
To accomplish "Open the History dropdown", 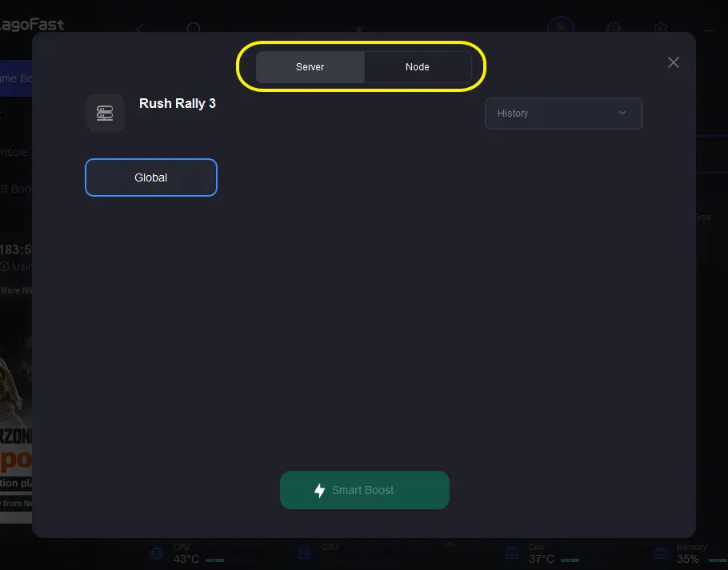I will click(x=564, y=114).
